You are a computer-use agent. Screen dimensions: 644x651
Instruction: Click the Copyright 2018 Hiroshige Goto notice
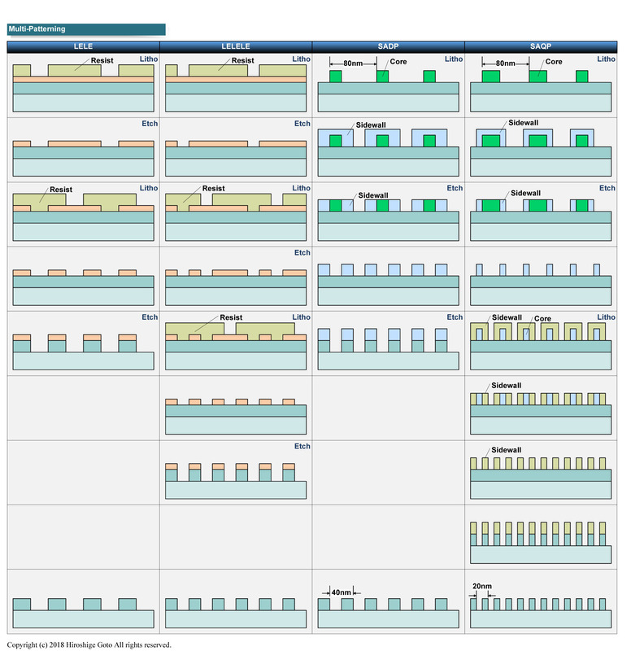89,644
